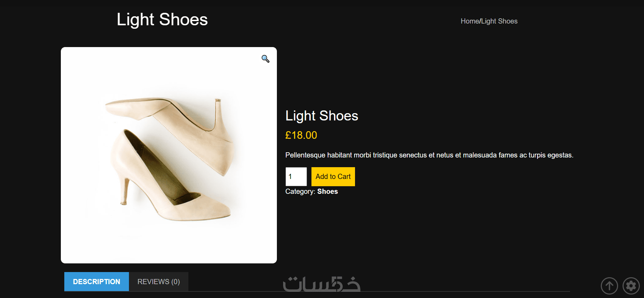Screen dimensions: 644x298
Task: Go to Home via breadcrumb
Action: pos(469,21)
